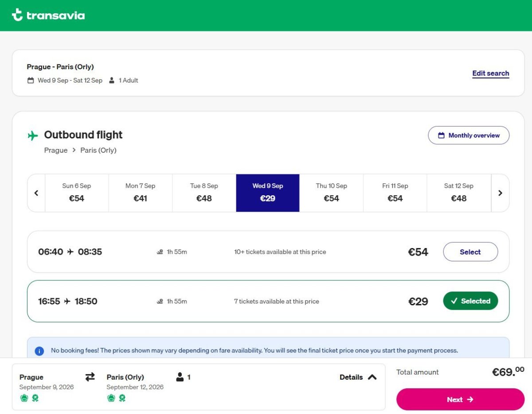
Task: Switch to Thu 10 Sep date tab
Action: click(x=331, y=193)
